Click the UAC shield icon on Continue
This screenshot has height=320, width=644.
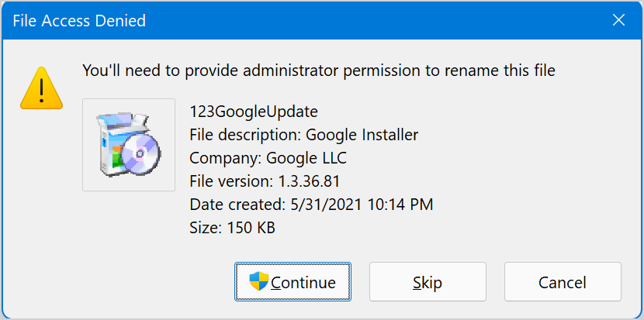[258, 281]
